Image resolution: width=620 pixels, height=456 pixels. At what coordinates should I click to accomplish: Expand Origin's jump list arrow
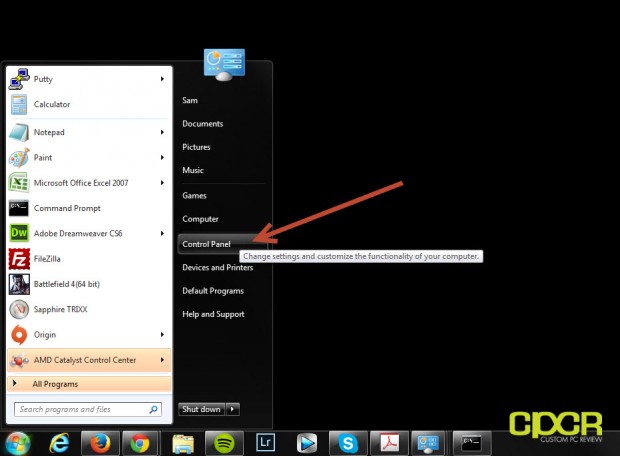(162, 335)
